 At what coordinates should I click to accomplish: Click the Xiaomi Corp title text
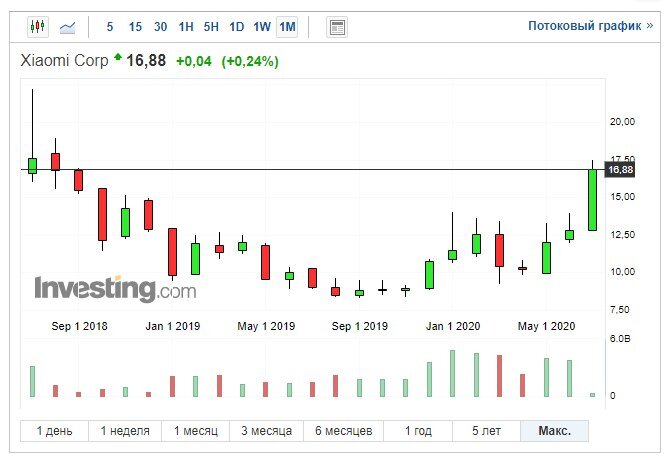[x=64, y=60]
